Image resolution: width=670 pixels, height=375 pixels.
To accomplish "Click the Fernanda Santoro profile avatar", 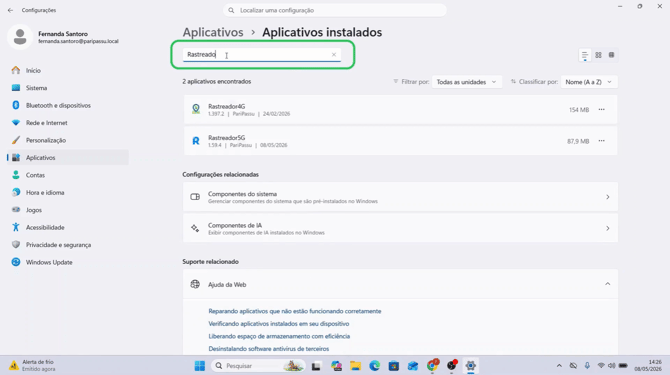I will [x=20, y=37].
